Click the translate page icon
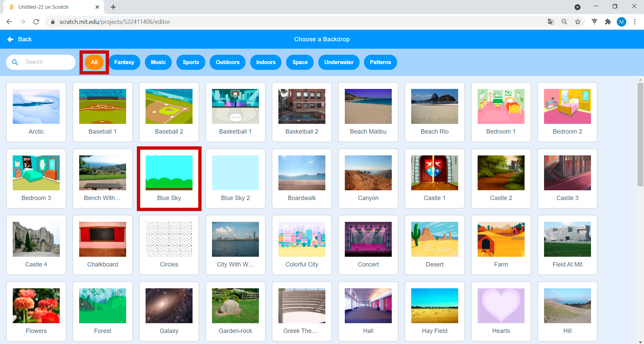Screen dimensions: 644x344 tap(551, 22)
